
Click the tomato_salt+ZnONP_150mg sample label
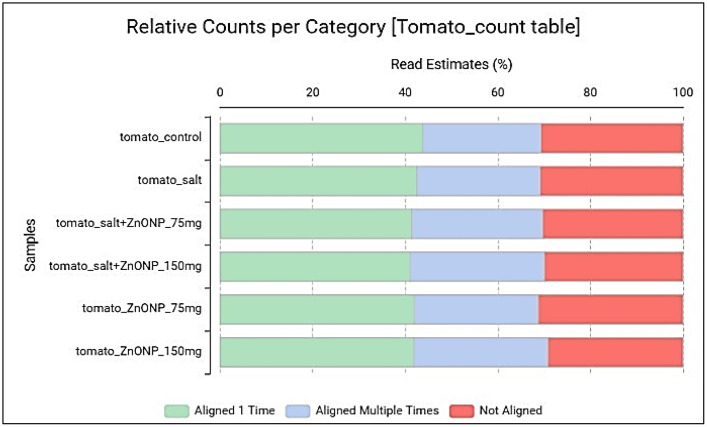125,266
